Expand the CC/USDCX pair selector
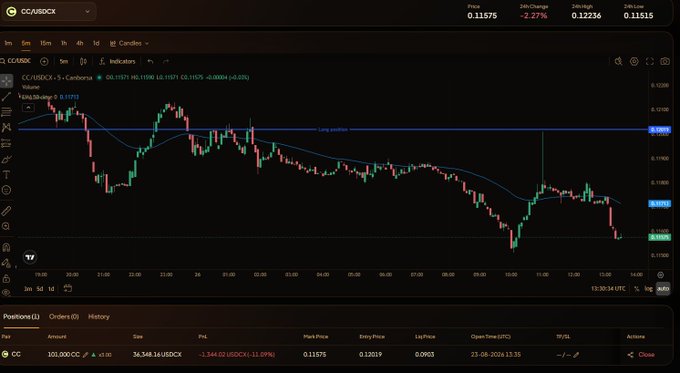Image resolution: width=680 pixels, height=373 pixels. [x=48, y=12]
